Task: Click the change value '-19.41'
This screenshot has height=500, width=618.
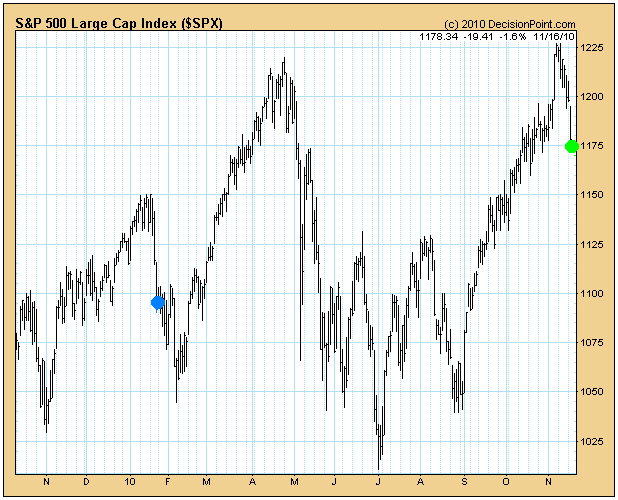Action: tap(478, 37)
